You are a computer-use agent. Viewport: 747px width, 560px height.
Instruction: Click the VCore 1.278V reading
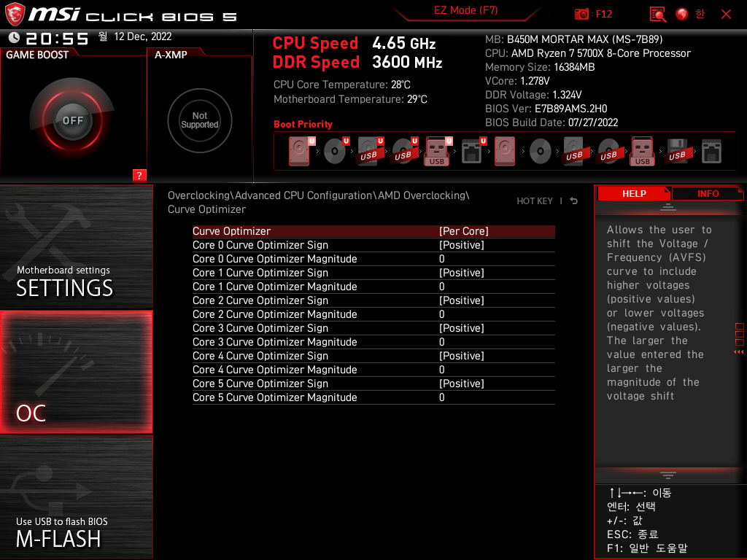click(517, 81)
